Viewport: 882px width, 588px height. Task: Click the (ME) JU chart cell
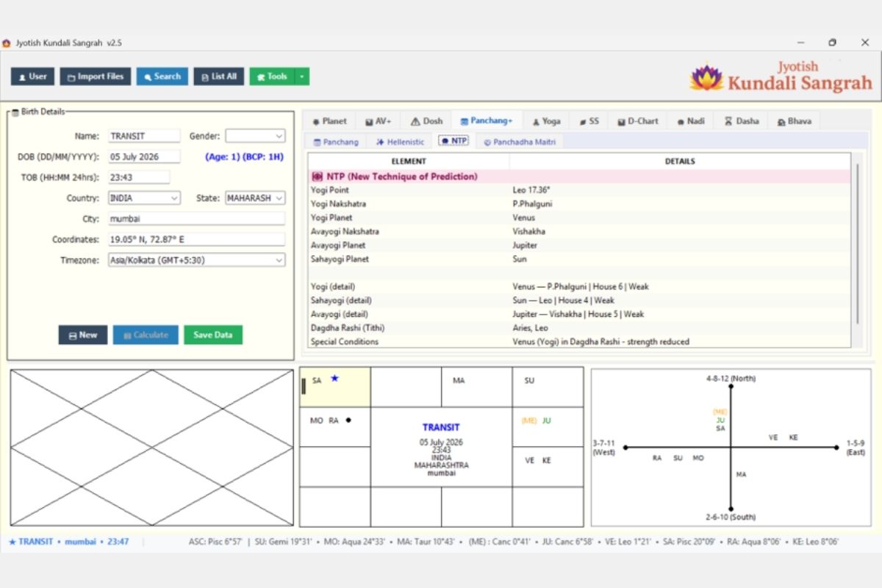pos(548,427)
